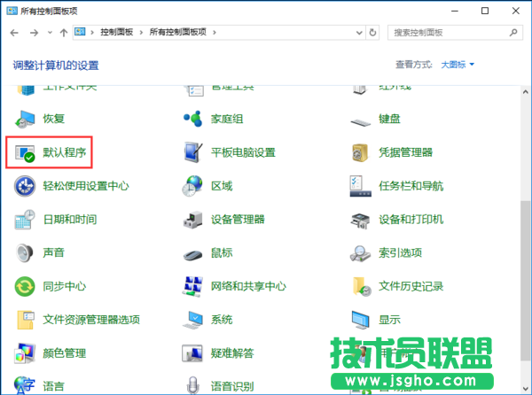Click the 任务栏和导航 text link
Viewport: 532px width, 395px height.
tap(411, 186)
